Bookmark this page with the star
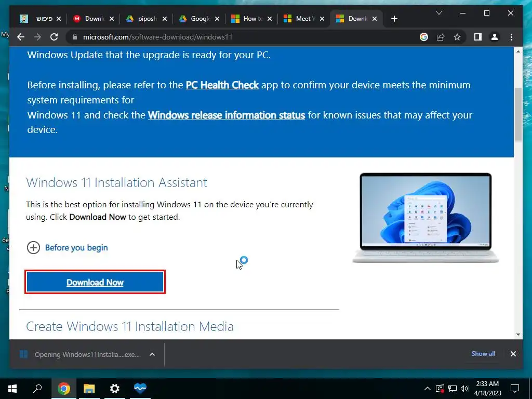The width and height of the screenshot is (532, 399). pos(457,37)
